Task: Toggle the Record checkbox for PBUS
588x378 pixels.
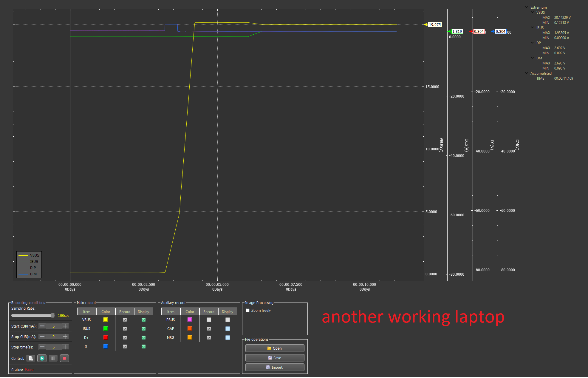Action: point(209,320)
